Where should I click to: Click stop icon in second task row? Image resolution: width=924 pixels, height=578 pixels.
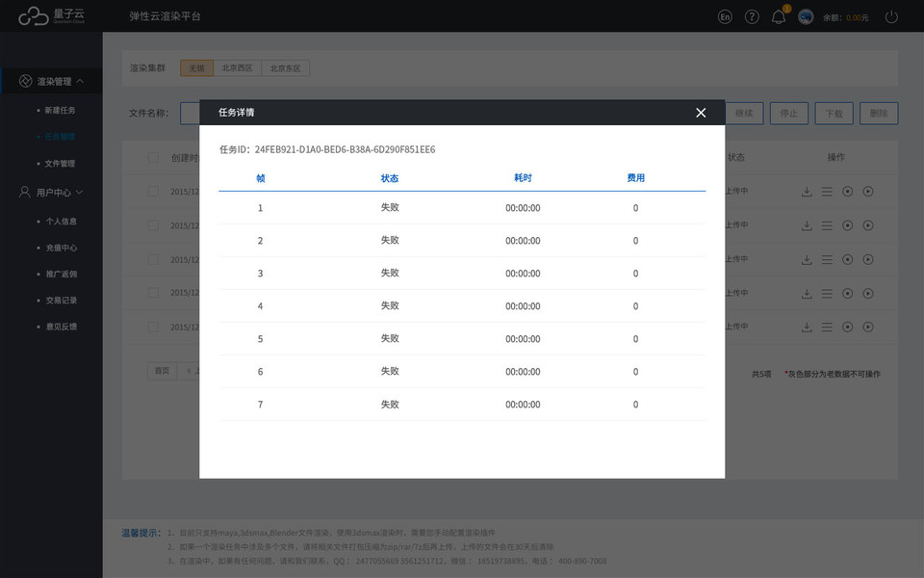[847, 225]
